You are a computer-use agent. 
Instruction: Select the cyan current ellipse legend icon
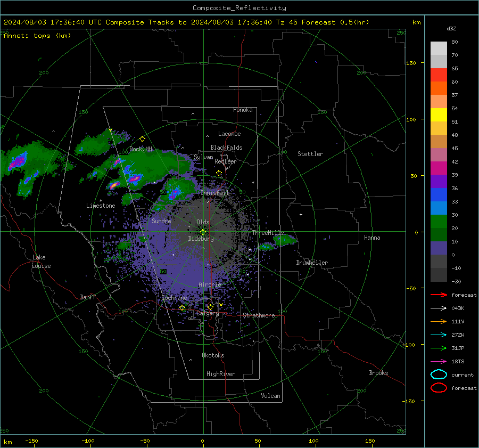pyautogui.click(x=439, y=374)
